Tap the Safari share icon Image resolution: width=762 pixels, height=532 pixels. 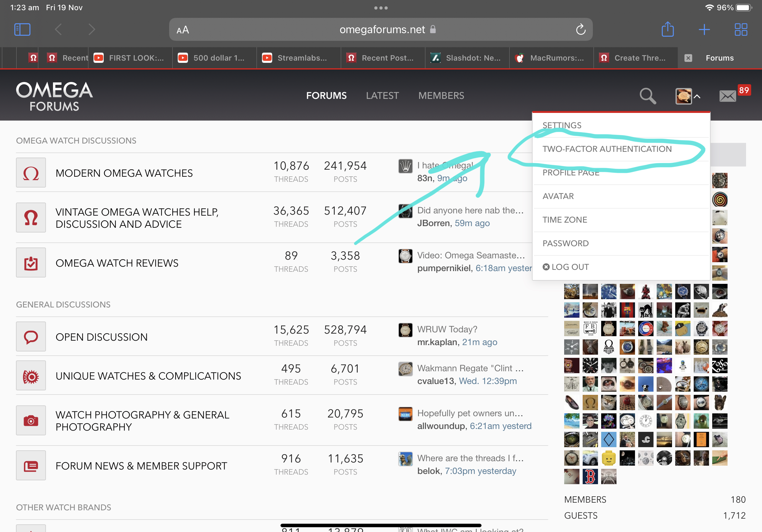pos(668,30)
